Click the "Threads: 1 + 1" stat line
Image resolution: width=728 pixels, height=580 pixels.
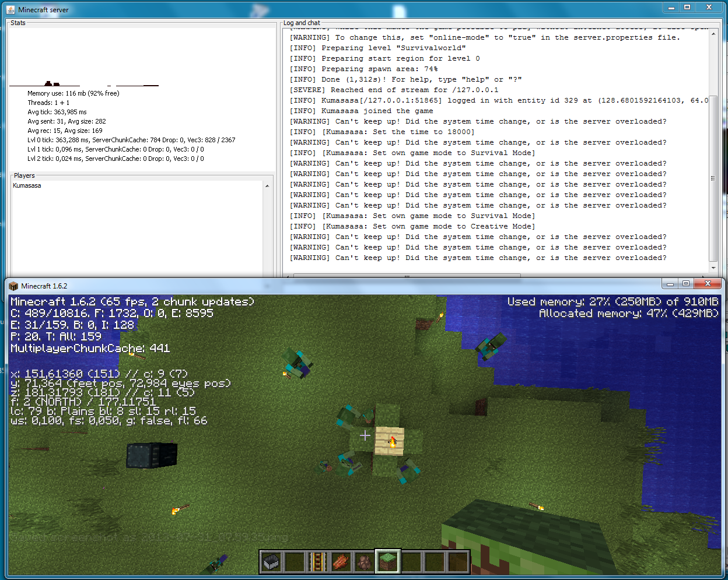48,103
